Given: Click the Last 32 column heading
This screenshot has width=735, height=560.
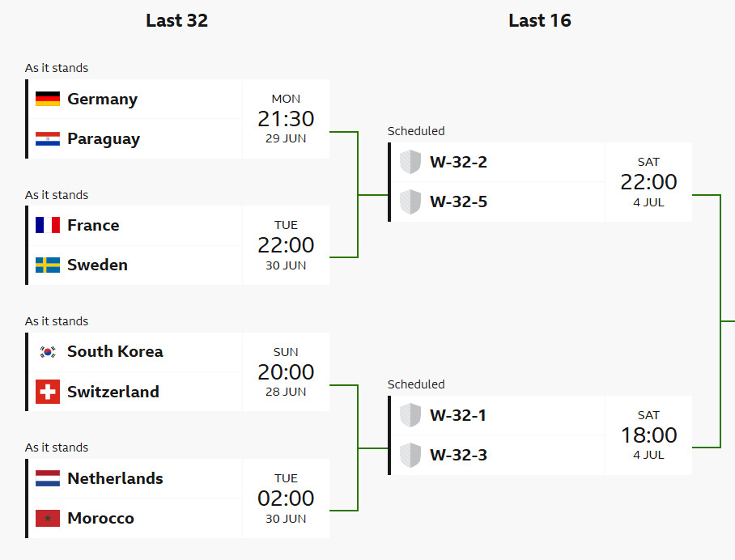Looking at the screenshot, I should (x=176, y=20).
